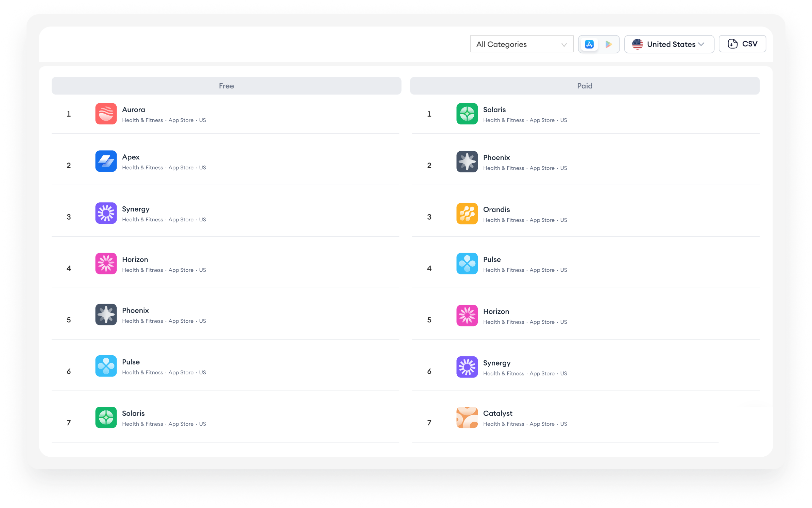
Task: Click rank number 7 beside Catalyst
Action: tap(429, 423)
